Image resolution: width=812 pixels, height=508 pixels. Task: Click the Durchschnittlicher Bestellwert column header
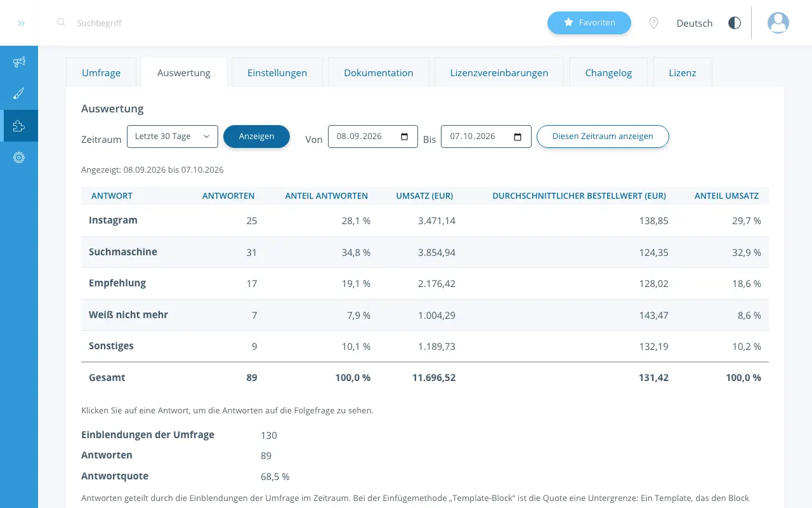point(579,196)
